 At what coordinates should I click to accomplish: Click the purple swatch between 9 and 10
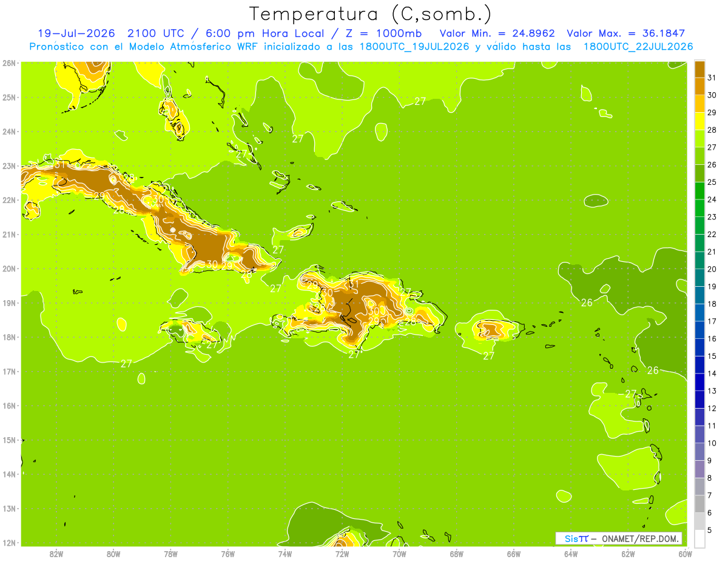(x=699, y=452)
